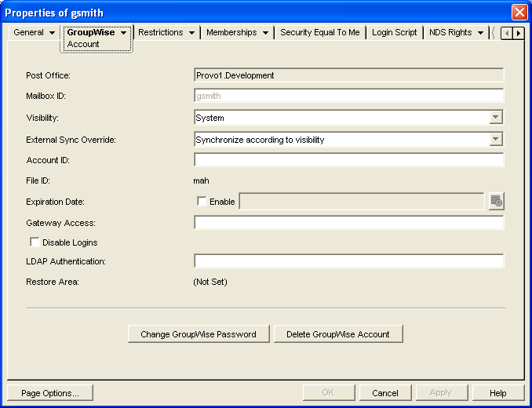Open the Memberships tab

click(x=231, y=32)
